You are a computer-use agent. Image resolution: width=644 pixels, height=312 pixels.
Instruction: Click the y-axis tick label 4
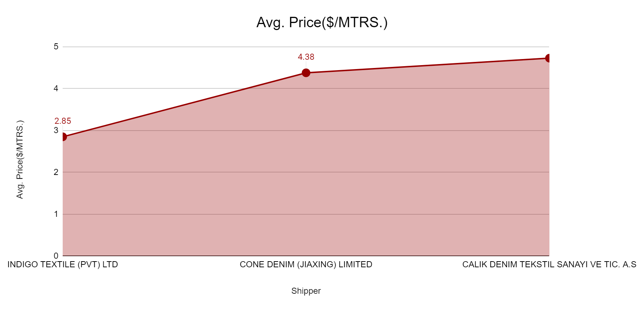point(56,88)
